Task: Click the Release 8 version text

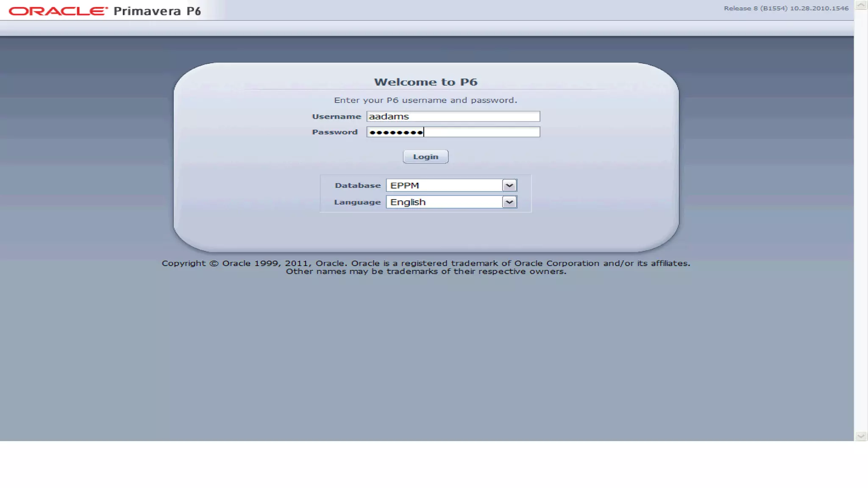Action: [786, 8]
